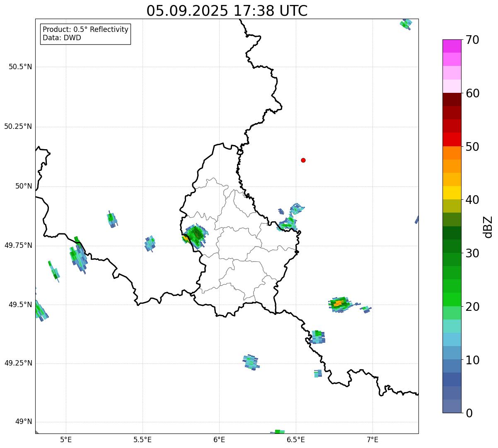
Task: Click the radar echo south of Luxembourg near 49.25°N
Action: (251, 362)
